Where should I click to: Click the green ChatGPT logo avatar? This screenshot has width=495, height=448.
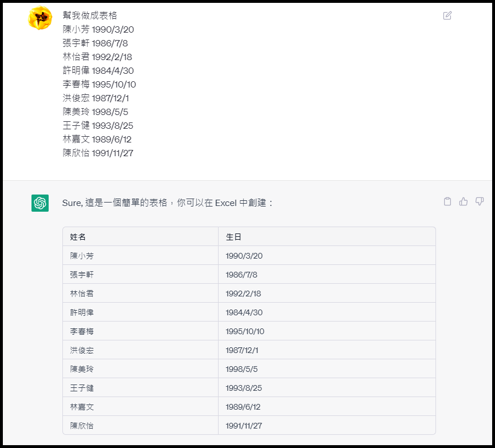coord(40,203)
